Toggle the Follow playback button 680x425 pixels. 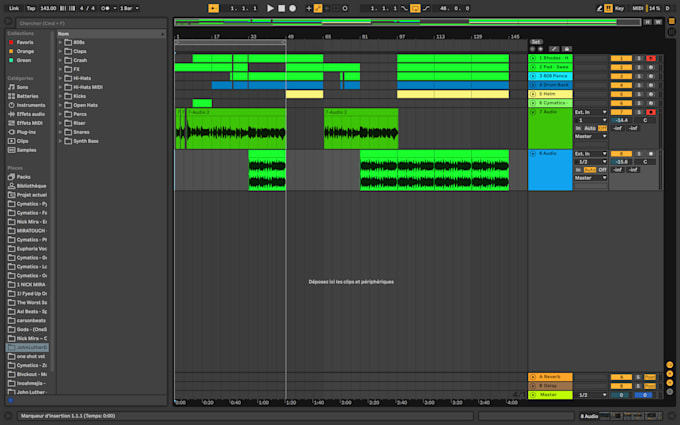[x=213, y=8]
